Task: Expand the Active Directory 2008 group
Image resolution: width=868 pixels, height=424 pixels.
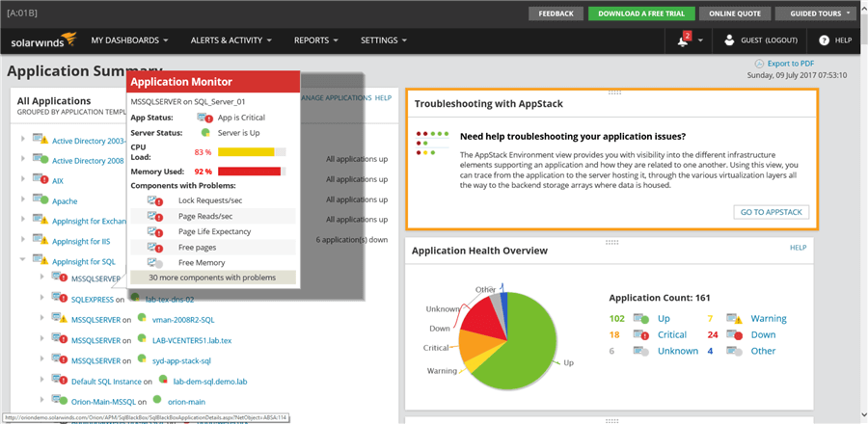Action: [23, 159]
